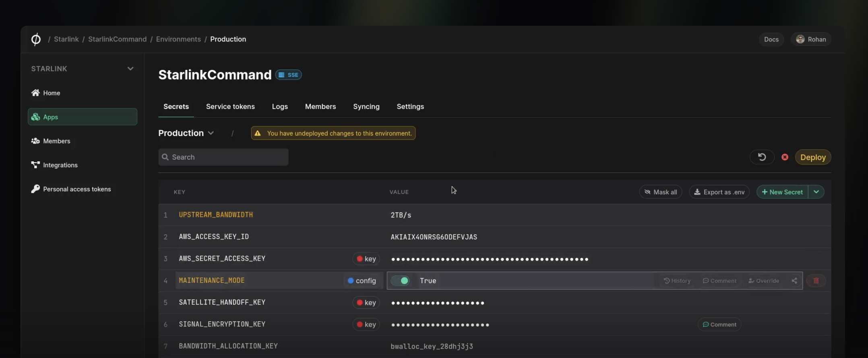Open the Settings tab
Viewport: 868px width, 358px height.
(x=410, y=107)
